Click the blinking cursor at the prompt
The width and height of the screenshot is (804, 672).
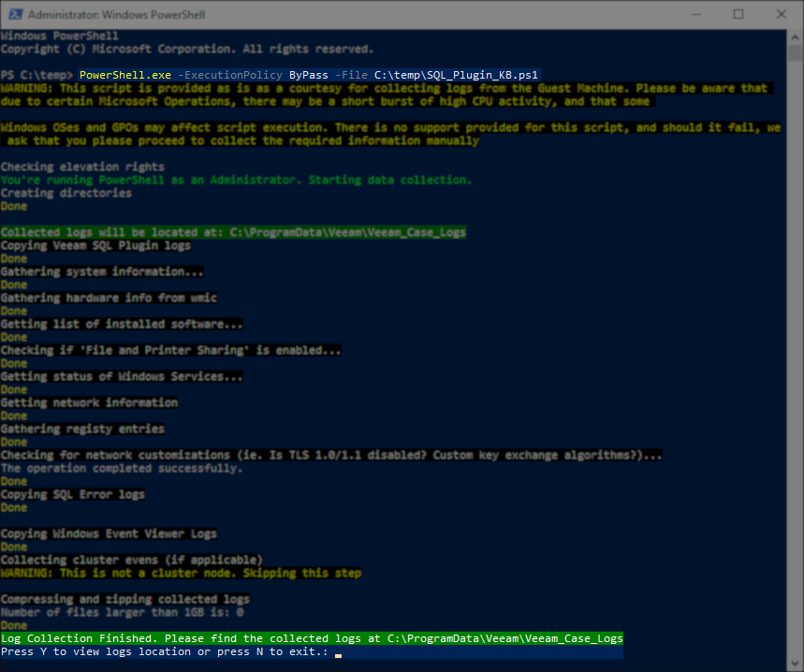[338, 656]
